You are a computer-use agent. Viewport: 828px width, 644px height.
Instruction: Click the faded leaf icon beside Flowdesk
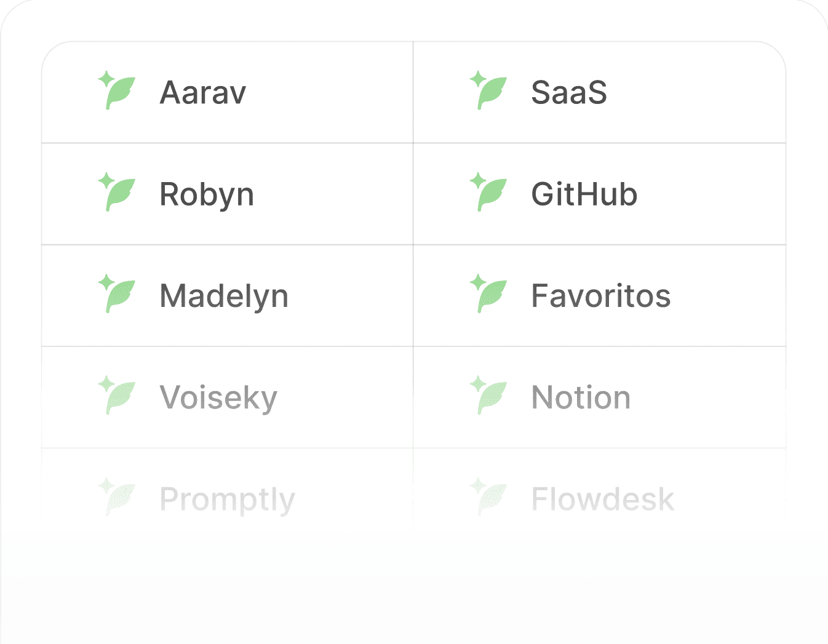point(488,496)
